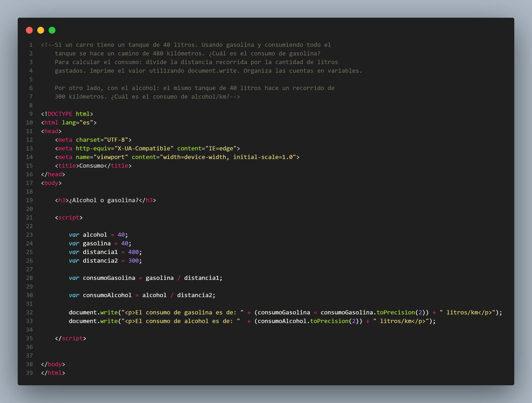Click the opening '<body>' tag
The height and width of the screenshot is (403, 532).
(51, 183)
